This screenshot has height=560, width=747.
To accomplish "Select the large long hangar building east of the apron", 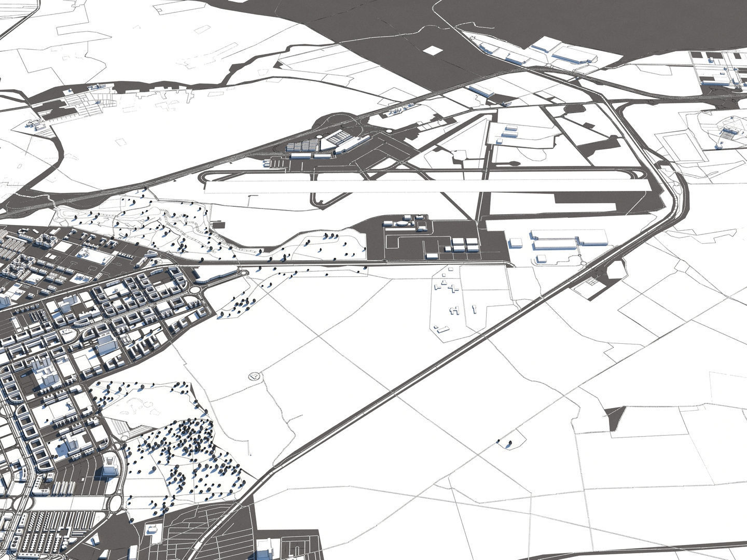I will 569,237.
